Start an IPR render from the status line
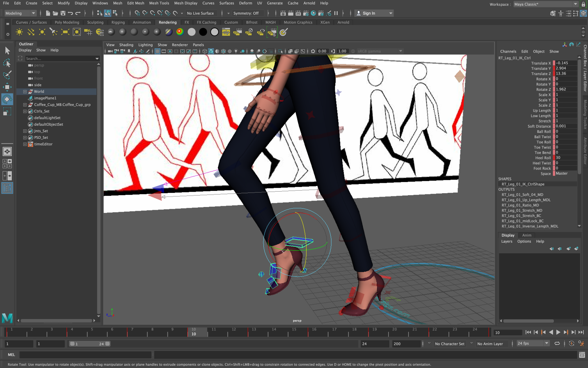This screenshot has height=368, width=588. click(x=298, y=13)
